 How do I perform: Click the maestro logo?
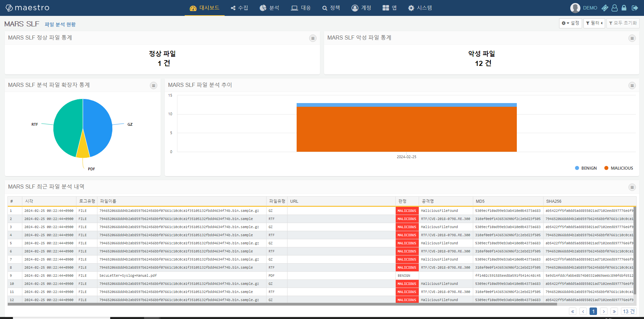27,8
